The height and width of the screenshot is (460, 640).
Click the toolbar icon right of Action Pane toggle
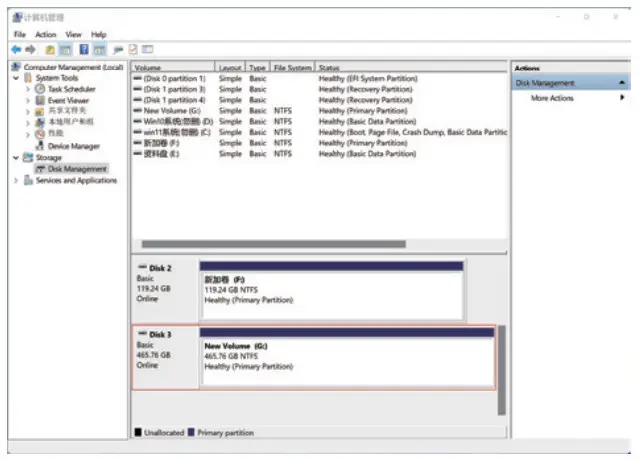(118, 50)
